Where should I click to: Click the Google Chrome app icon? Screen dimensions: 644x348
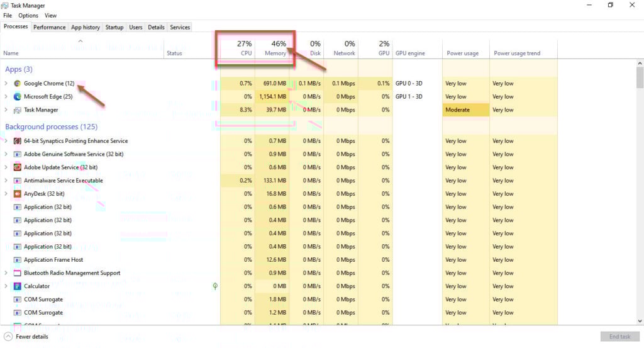pyautogui.click(x=17, y=84)
